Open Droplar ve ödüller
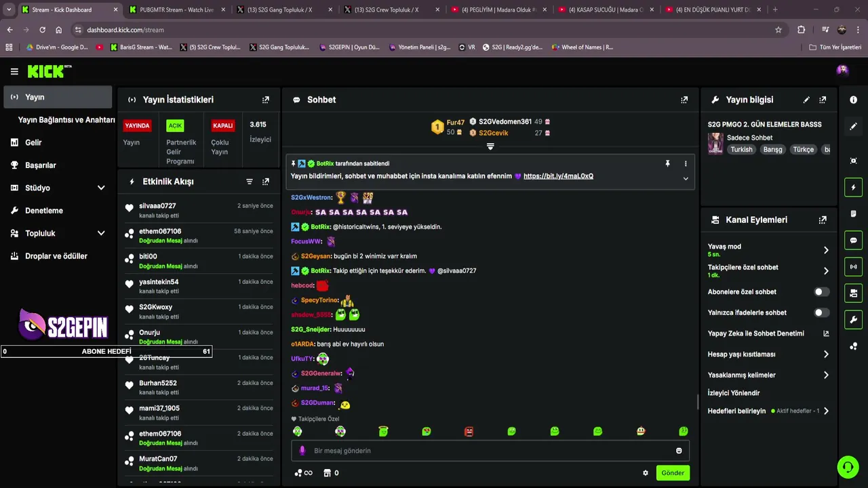 tap(56, 256)
